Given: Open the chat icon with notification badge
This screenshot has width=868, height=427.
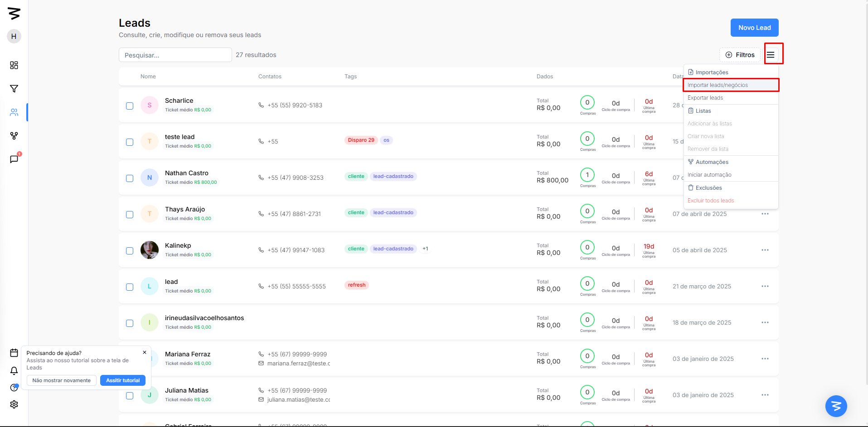Looking at the screenshot, I should [x=14, y=159].
